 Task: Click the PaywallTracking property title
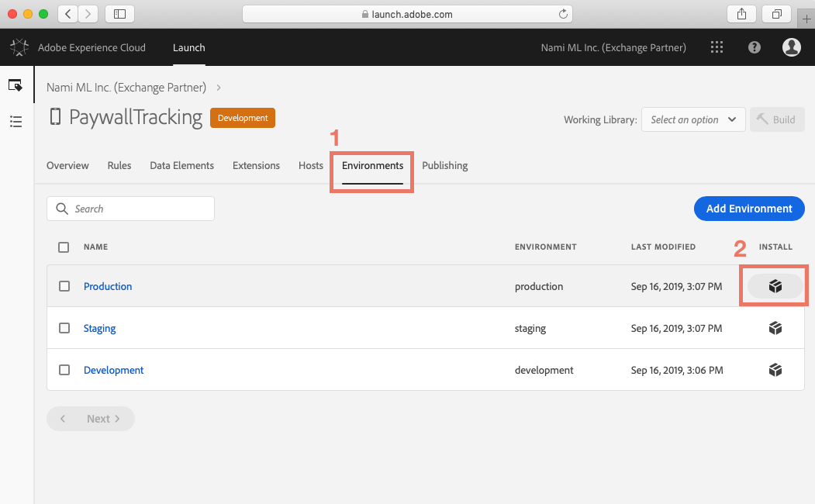[136, 117]
